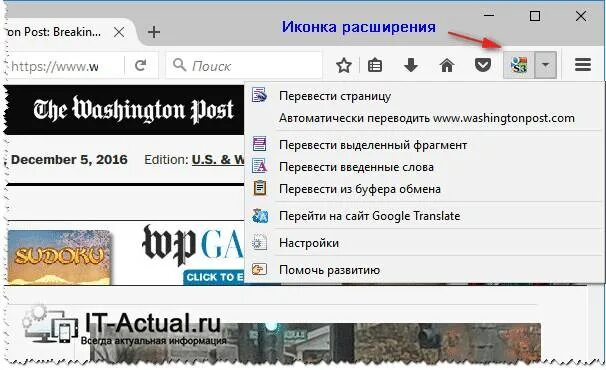Click the Google Translate site icon

260,216
